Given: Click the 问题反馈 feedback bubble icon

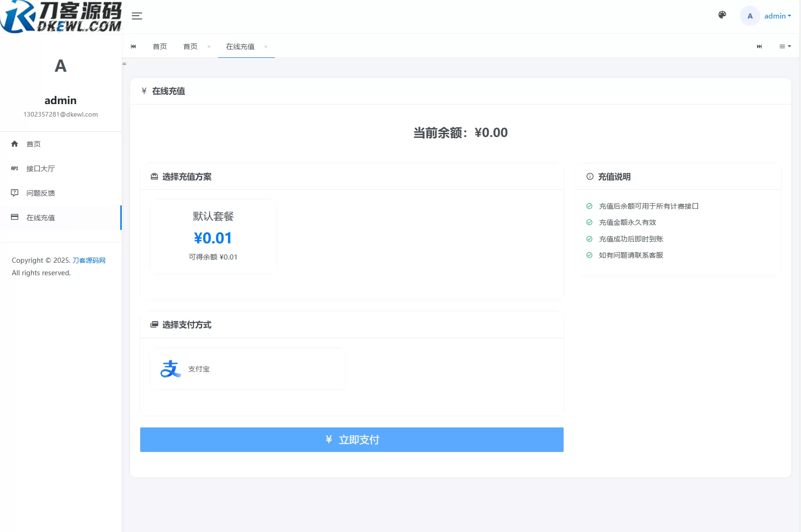Looking at the screenshot, I should 14,193.
